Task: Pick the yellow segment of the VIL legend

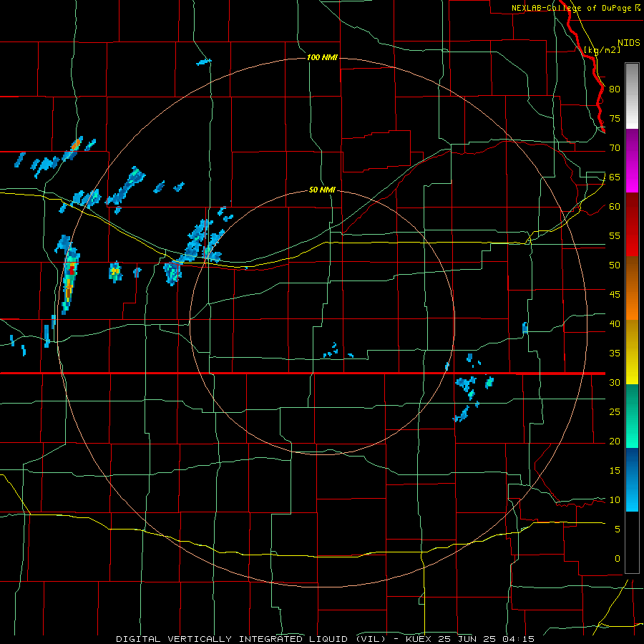Action: click(x=632, y=352)
